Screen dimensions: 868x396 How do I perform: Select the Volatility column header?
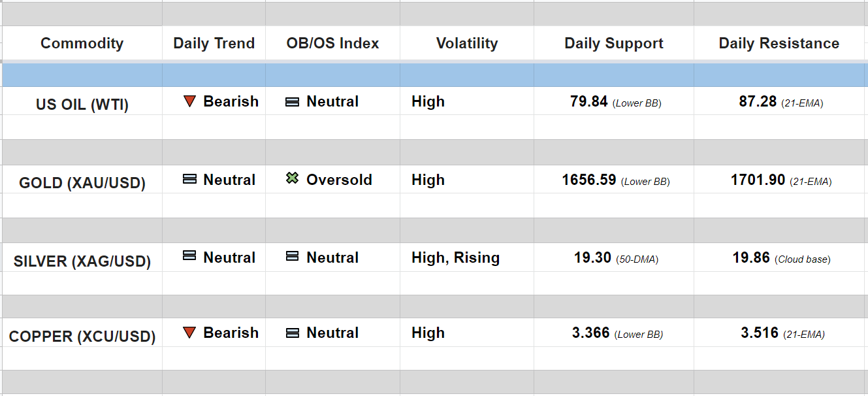point(466,43)
